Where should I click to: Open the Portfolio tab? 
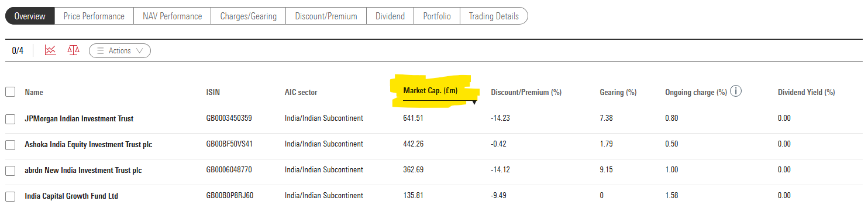[437, 16]
